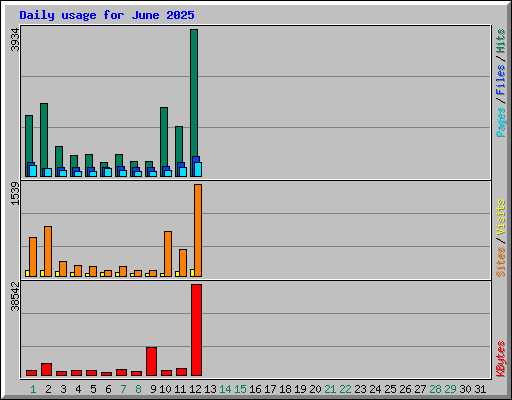Viewport: 512px width, 400px height.
Task: Click the cyan pages bar for day 1
Action: point(33,171)
